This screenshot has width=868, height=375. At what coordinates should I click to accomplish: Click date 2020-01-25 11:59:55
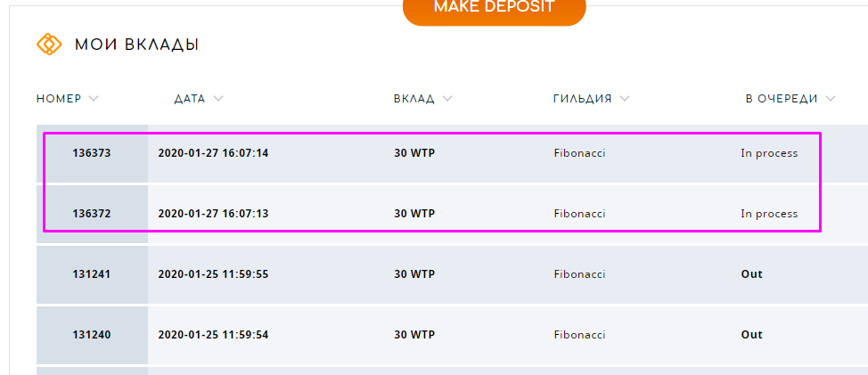tap(213, 274)
